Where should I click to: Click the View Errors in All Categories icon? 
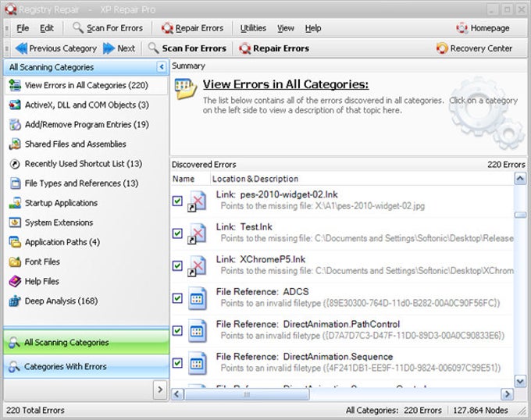click(x=15, y=85)
